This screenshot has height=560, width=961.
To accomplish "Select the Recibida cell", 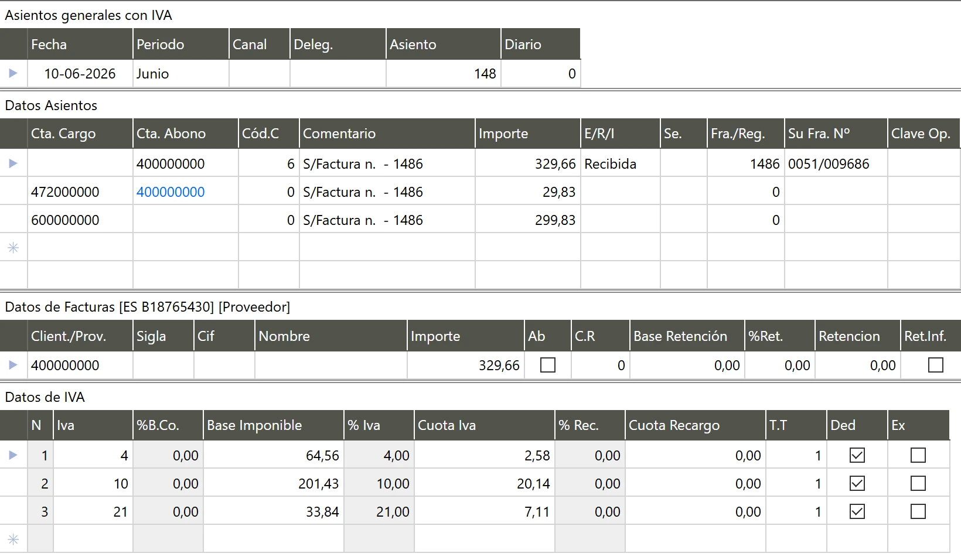I will (621, 163).
